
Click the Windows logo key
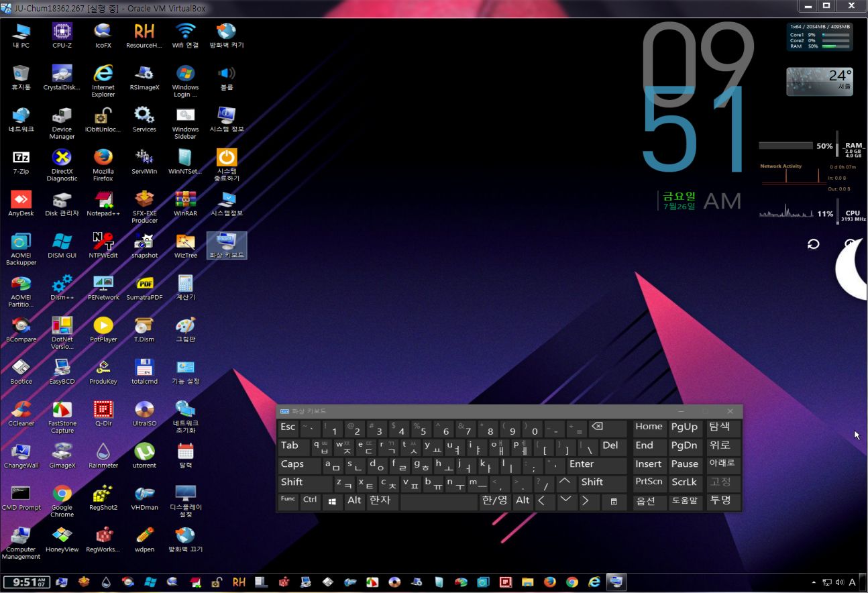tap(332, 501)
